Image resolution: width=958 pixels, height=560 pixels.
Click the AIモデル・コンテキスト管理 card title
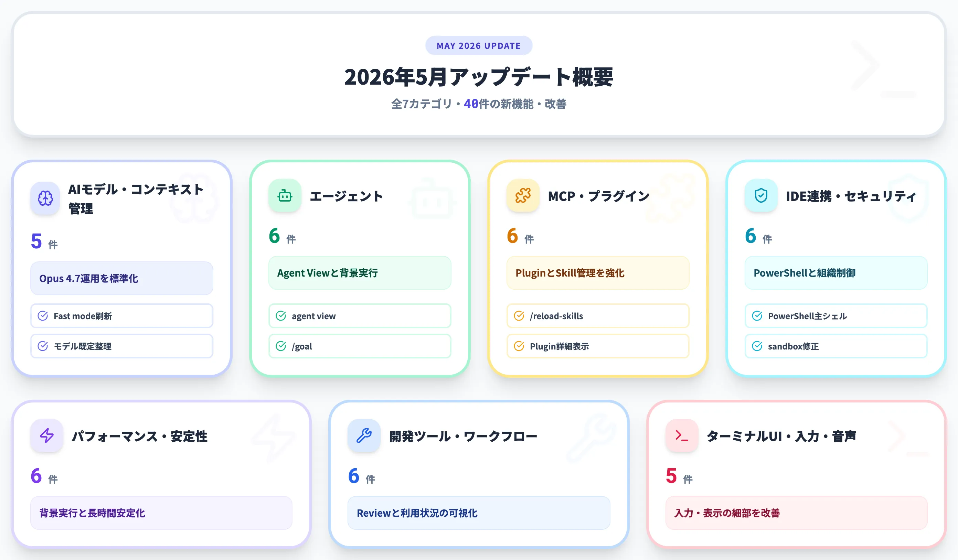pyautogui.click(x=136, y=199)
